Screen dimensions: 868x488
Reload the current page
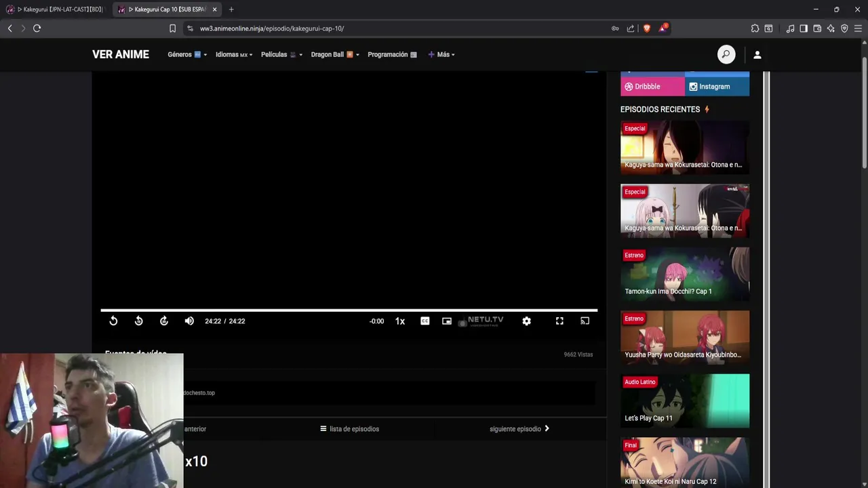pos(37,28)
